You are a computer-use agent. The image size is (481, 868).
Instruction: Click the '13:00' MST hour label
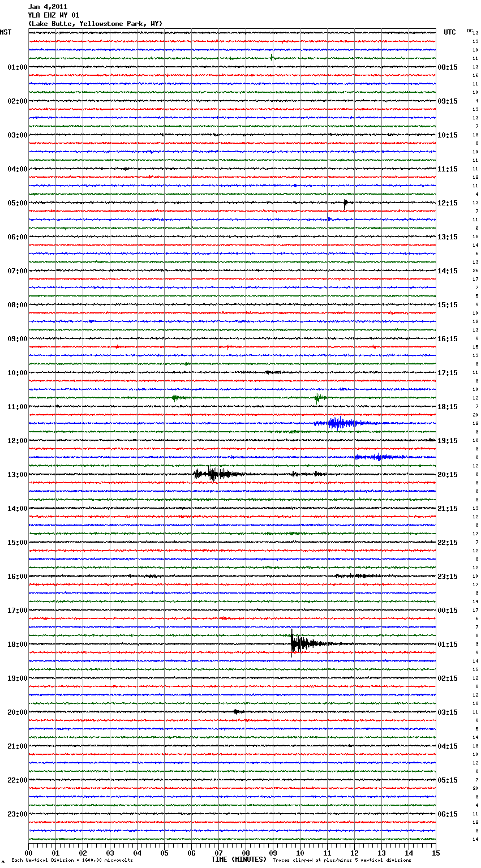pyautogui.click(x=18, y=475)
